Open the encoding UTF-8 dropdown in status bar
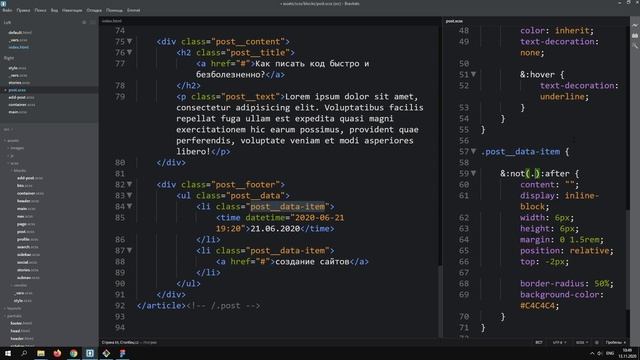 tap(559, 342)
